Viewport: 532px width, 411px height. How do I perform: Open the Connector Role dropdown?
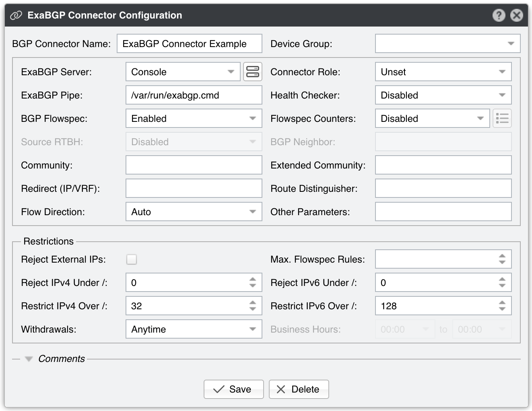[443, 72]
